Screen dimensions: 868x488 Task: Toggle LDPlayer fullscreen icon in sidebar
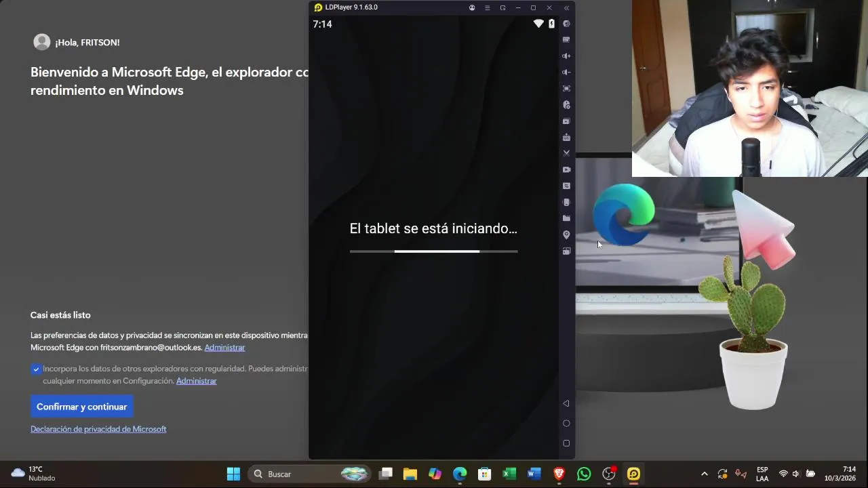566,89
